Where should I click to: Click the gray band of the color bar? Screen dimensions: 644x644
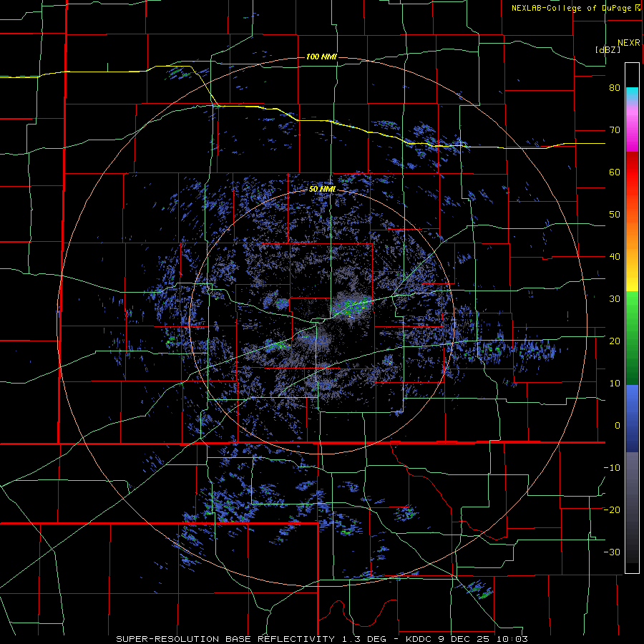pyautogui.click(x=632, y=507)
